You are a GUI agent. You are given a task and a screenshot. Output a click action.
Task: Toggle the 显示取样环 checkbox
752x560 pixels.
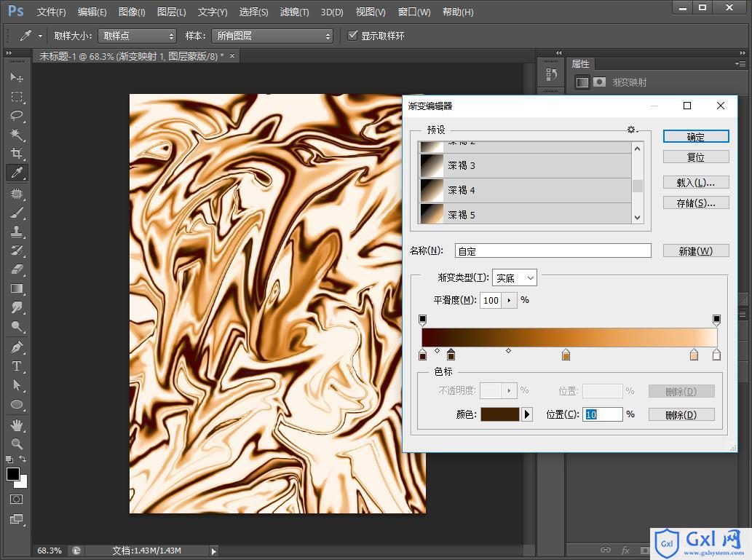(352, 35)
